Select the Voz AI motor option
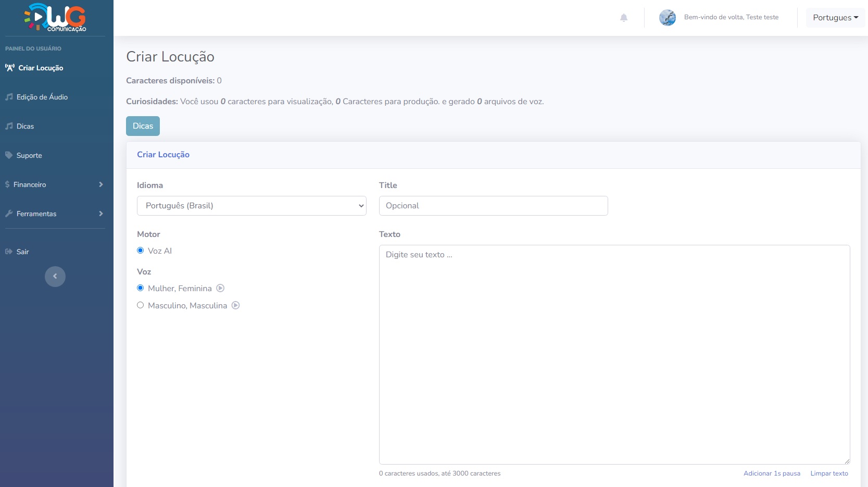This screenshot has height=487, width=868. coord(141,251)
